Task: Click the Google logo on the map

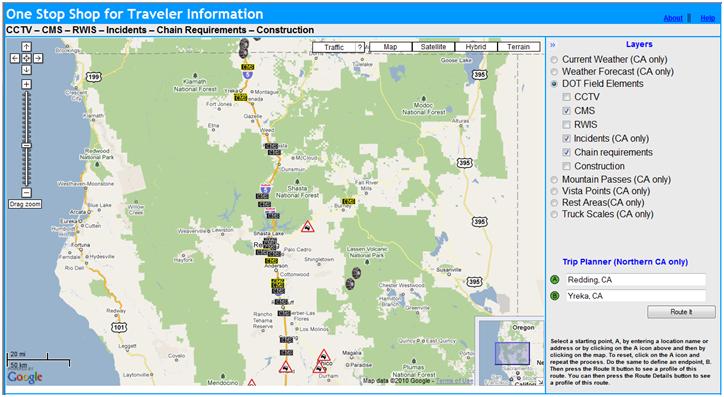Action: click(25, 377)
